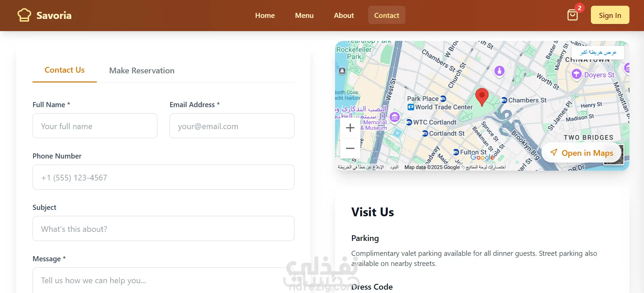Click the 'Rockefeller Park' map label
Image resolution: width=644 pixels, height=293 pixels.
354,53
